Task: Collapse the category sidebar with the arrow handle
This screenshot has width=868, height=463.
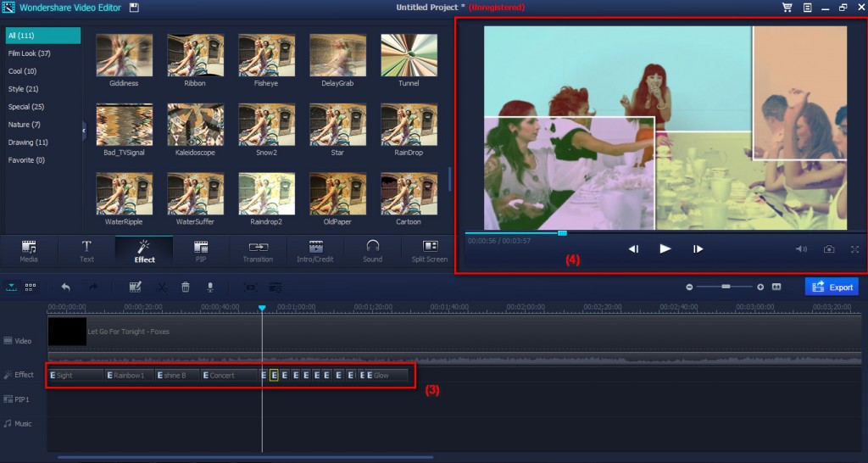Action: point(84,131)
